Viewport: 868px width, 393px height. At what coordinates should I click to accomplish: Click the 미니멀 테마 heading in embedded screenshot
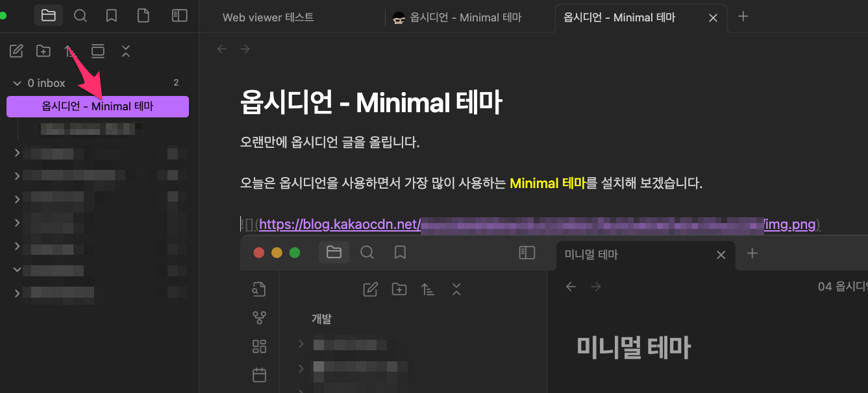click(x=634, y=348)
